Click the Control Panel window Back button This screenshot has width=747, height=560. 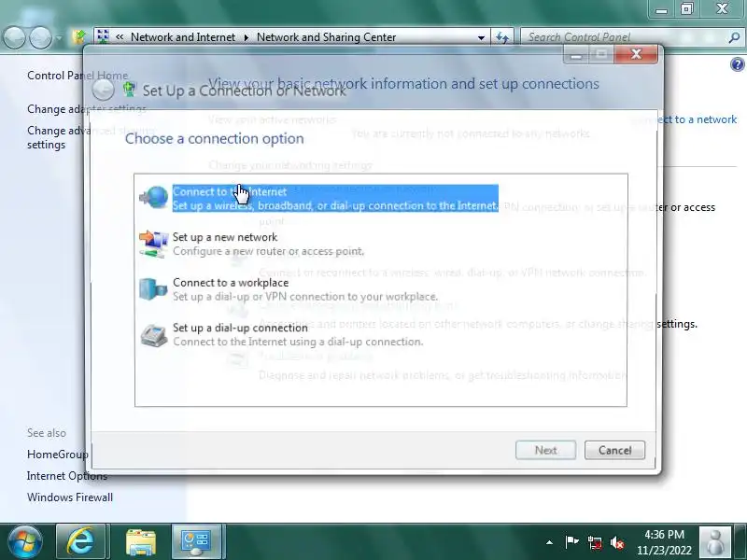point(14,37)
